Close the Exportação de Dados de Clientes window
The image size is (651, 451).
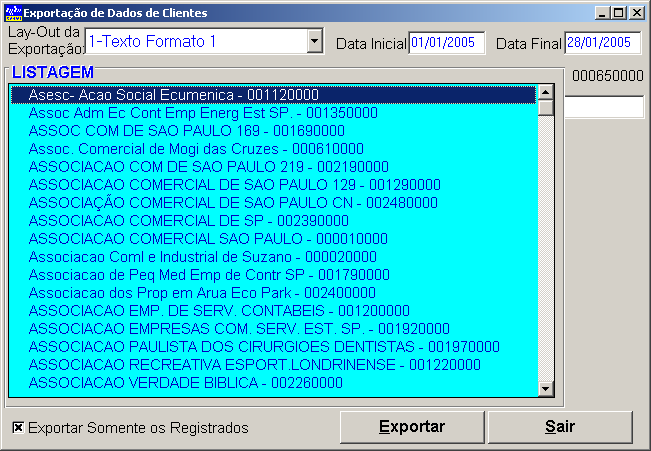(x=636, y=13)
